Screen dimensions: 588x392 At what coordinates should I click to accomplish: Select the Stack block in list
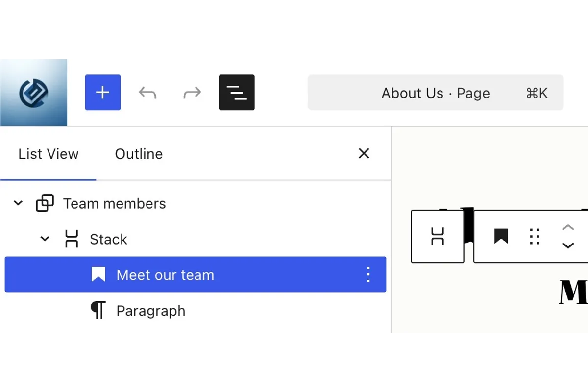pos(196,239)
